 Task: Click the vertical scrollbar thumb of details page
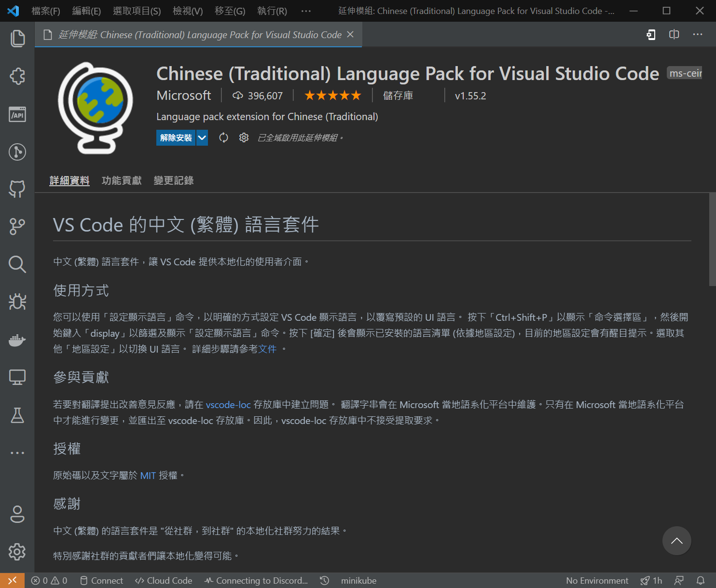pos(712,239)
